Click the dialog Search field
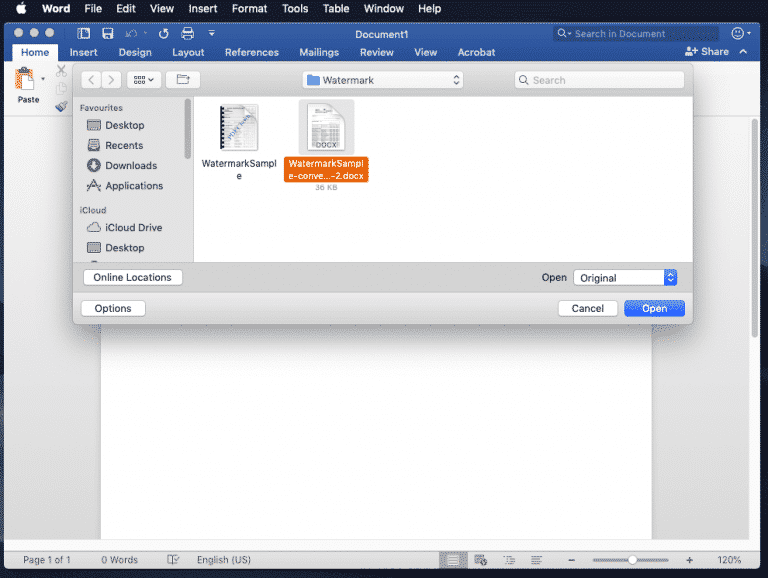Screen dimensions: 768x578 click(x=599, y=80)
